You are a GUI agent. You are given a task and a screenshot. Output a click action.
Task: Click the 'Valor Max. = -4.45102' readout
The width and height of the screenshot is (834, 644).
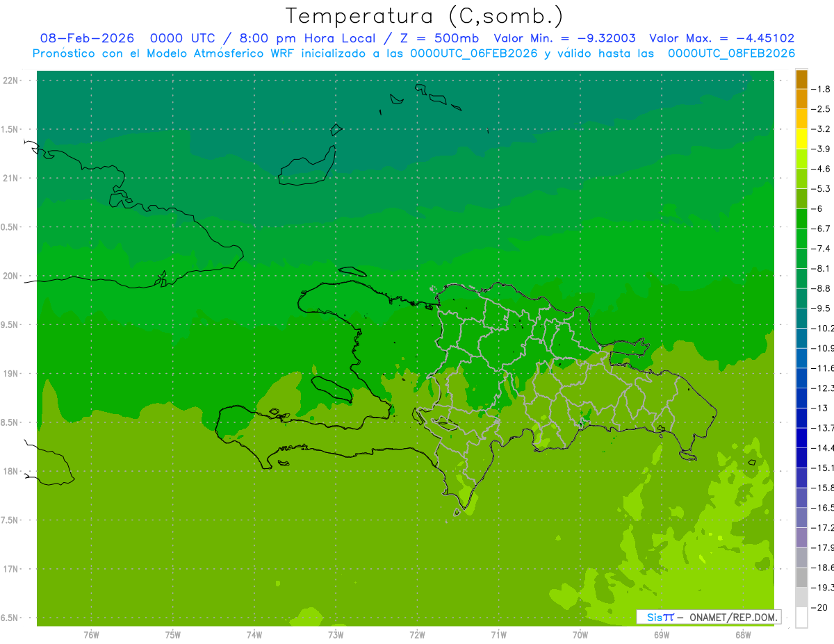coord(721,38)
